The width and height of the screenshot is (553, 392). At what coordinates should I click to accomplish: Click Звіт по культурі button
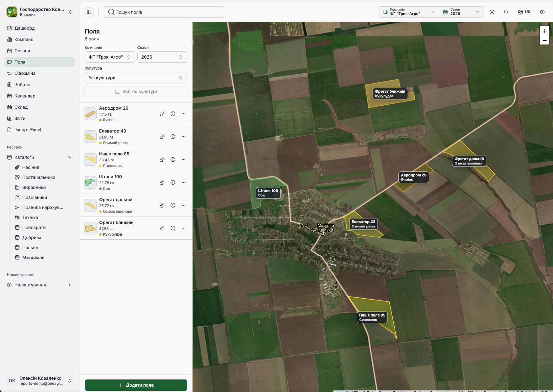pos(136,91)
